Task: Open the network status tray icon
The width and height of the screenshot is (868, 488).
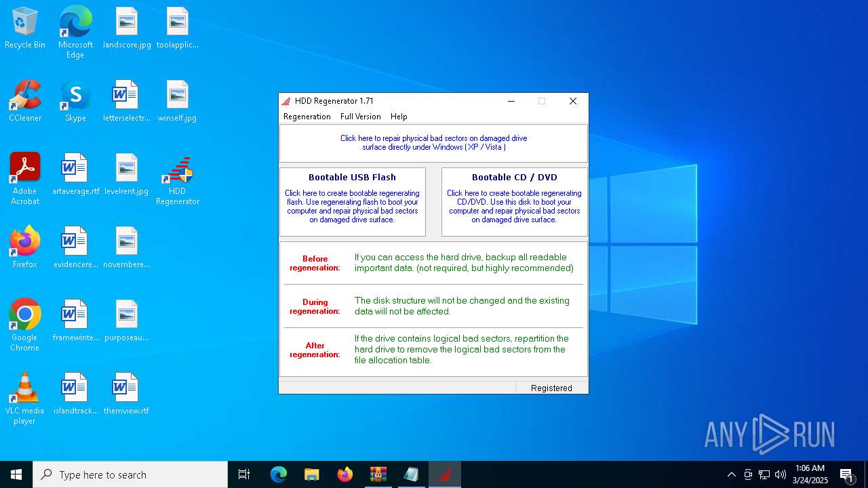Action: coord(764,474)
